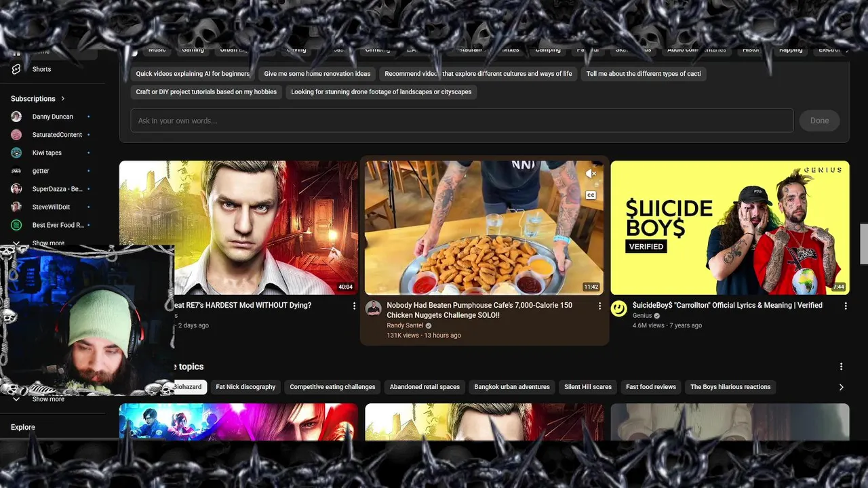Click the Subscriptions heading
The image size is (868, 488).
pyautogui.click(x=33, y=99)
